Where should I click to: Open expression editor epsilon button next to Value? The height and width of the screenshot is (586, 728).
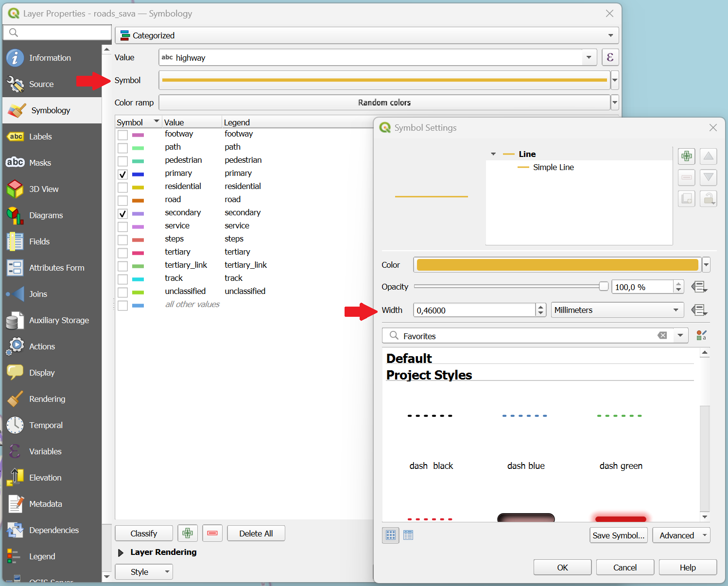pyautogui.click(x=610, y=57)
